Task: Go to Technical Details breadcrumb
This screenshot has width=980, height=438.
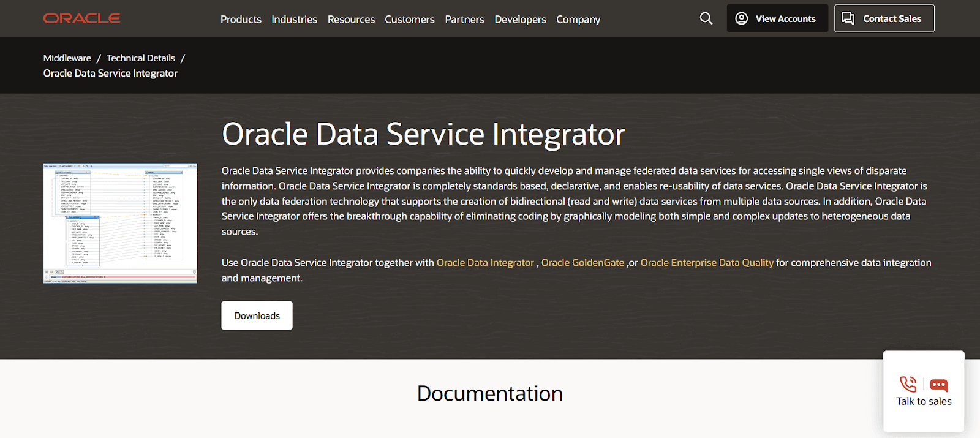Action: pos(141,58)
